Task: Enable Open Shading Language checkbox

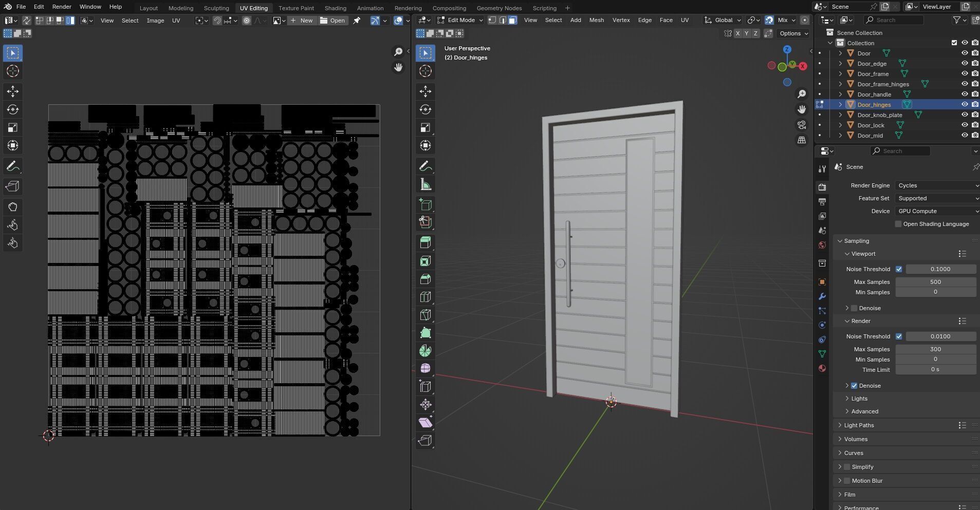Action: tap(898, 224)
